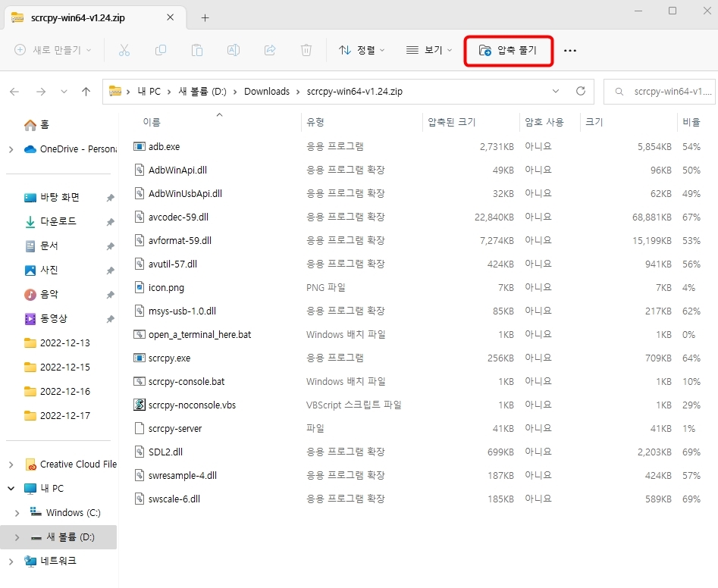Open the View (보기) dropdown
The image size is (718, 588).
(429, 50)
